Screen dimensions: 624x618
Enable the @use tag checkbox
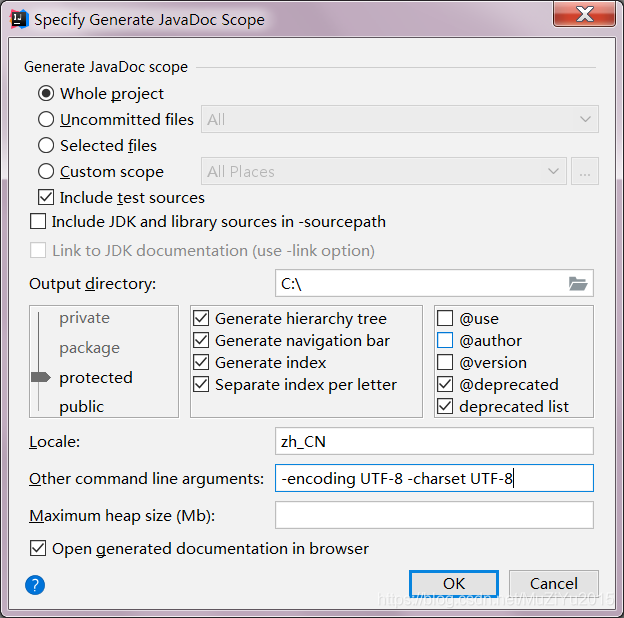coord(445,318)
